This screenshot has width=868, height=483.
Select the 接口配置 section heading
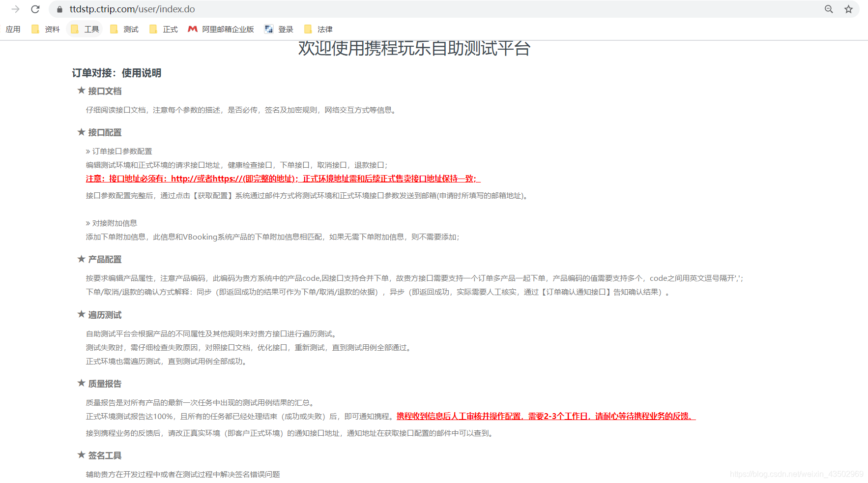coord(105,132)
